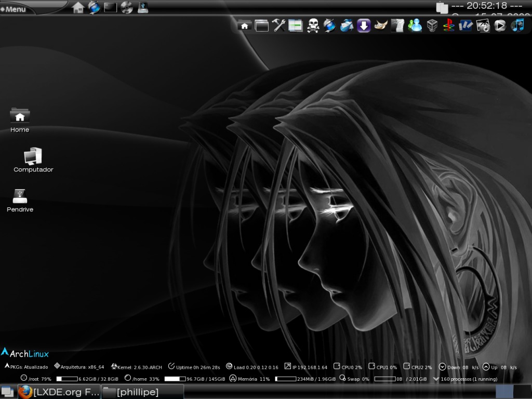Click the "6.62GiB / 32.8GiB" value
Image resolution: width=532 pixels, height=399 pixels.
98,379
